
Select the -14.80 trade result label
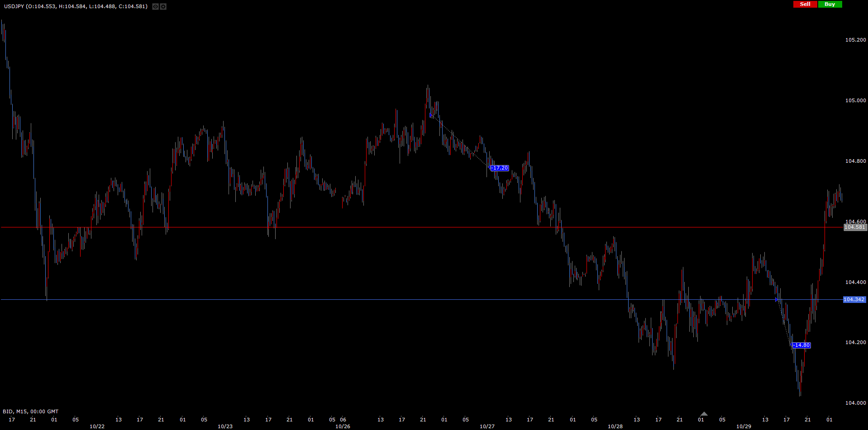click(x=801, y=345)
